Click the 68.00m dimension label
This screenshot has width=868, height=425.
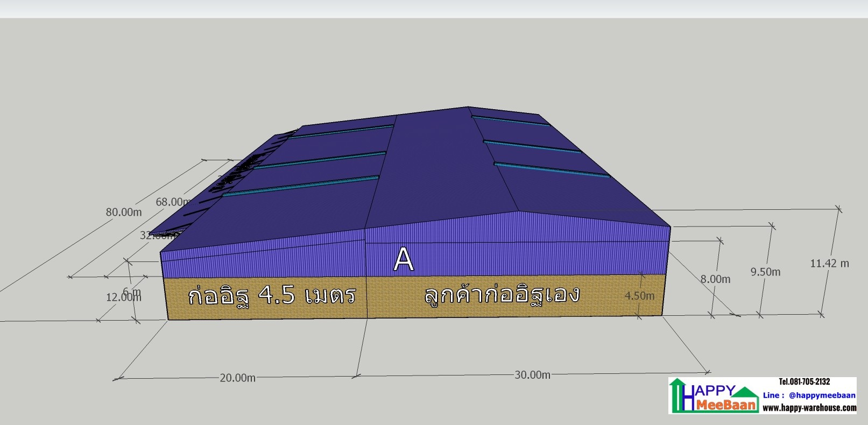pyautogui.click(x=173, y=202)
